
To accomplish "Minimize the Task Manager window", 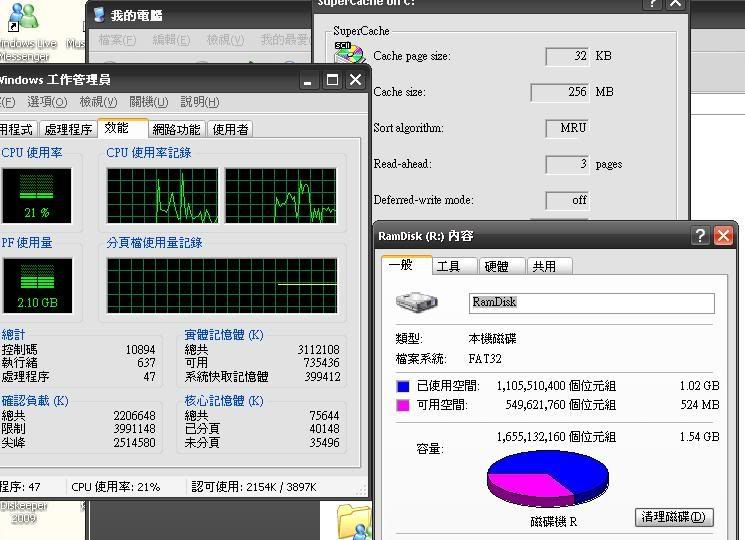I will pos(307,80).
